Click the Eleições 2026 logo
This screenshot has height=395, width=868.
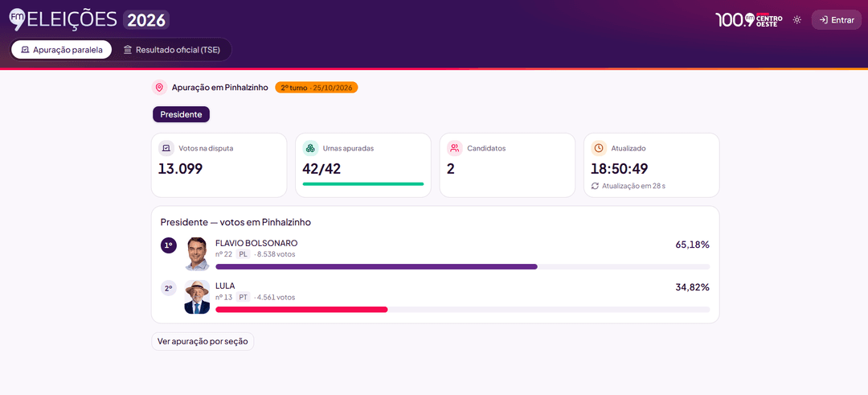tap(89, 19)
